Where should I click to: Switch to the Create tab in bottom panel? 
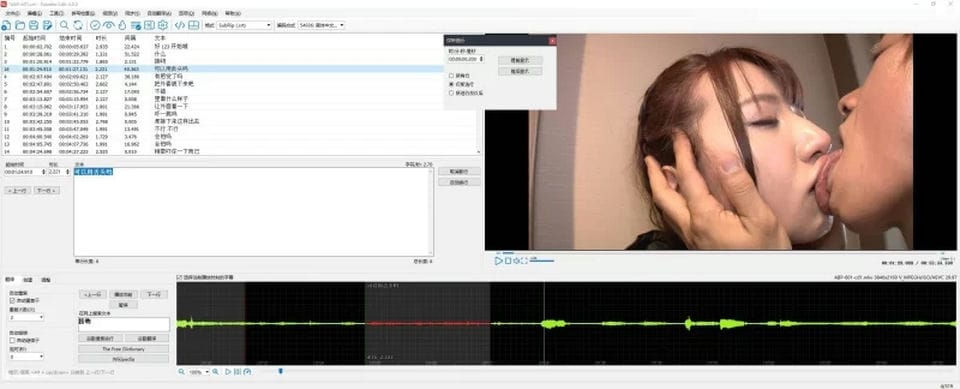tap(28, 280)
